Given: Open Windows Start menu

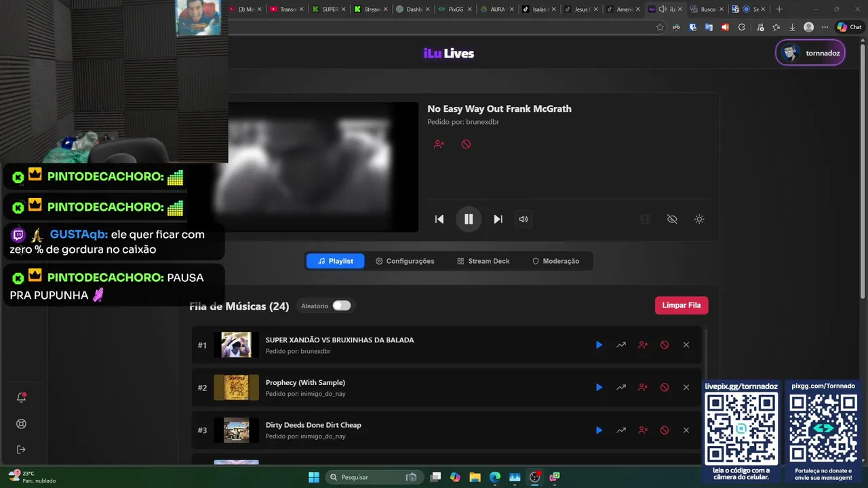Looking at the screenshot, I should pyautogui.click(x=314, y=477).
